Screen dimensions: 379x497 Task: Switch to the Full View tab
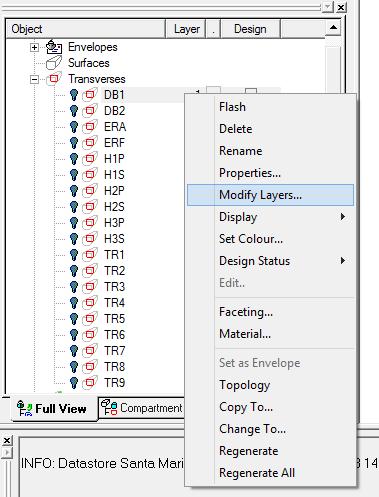(x=55, y=409)
